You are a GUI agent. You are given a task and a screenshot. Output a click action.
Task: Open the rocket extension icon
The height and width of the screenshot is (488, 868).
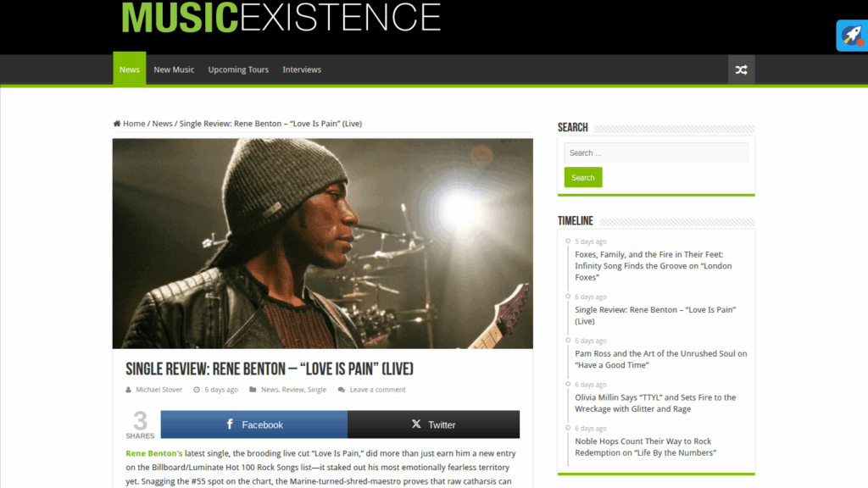852,36
